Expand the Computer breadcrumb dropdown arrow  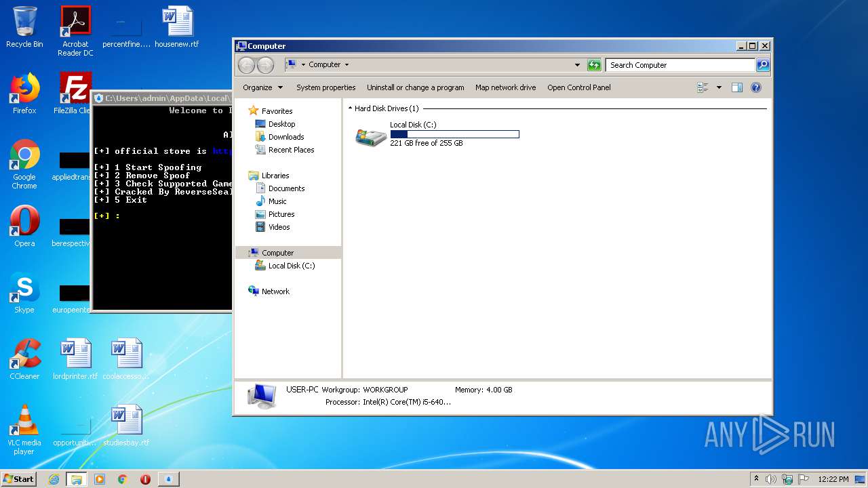click(347, 65)
